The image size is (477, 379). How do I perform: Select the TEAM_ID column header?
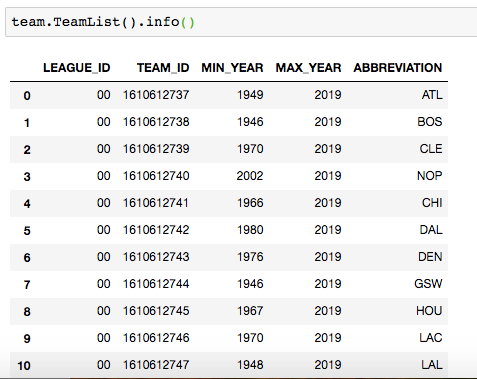pos(163,68)
